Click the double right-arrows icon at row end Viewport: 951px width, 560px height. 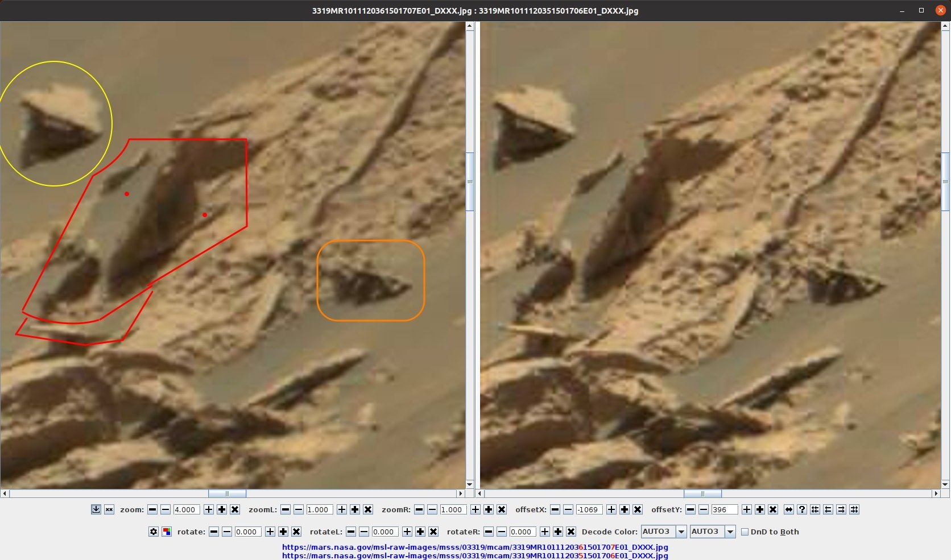click(x=854, y=509)
